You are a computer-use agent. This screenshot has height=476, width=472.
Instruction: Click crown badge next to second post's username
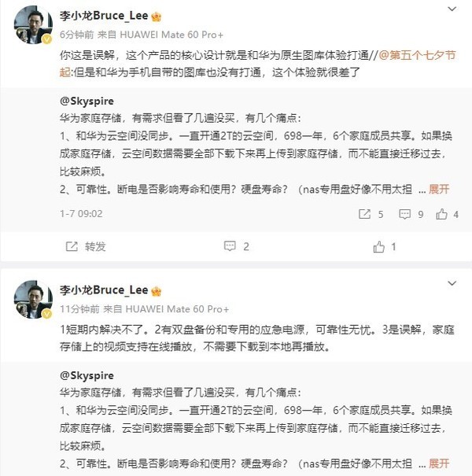tap(156, 290)
